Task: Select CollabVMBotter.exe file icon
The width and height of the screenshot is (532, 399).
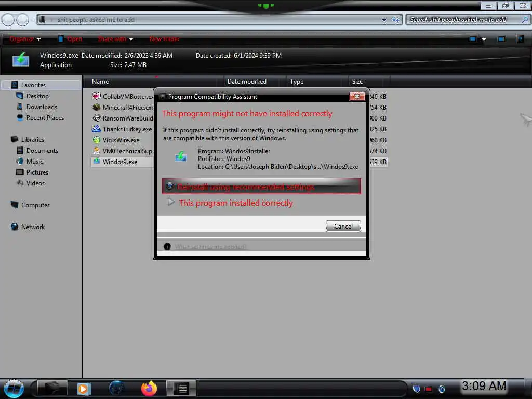Action: 97,96
